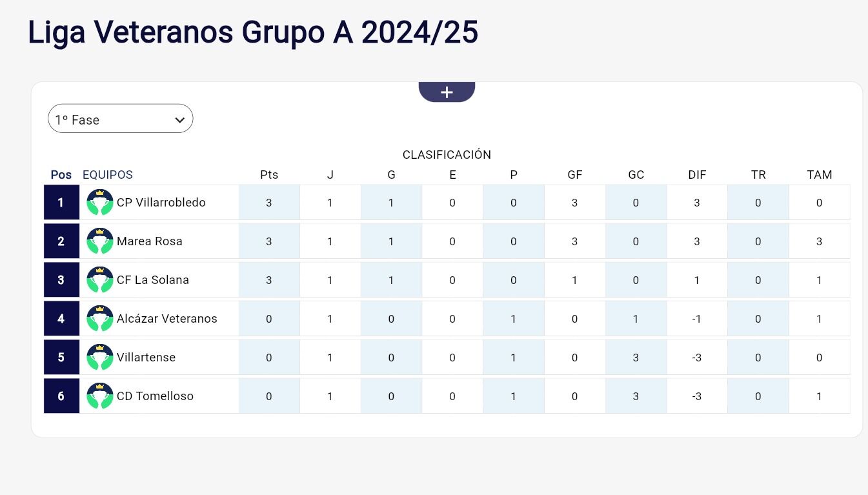The width and height of the screenshot is (868, 495).
Task: Select the CD Tomelloso team name
Action: [155, 396]
